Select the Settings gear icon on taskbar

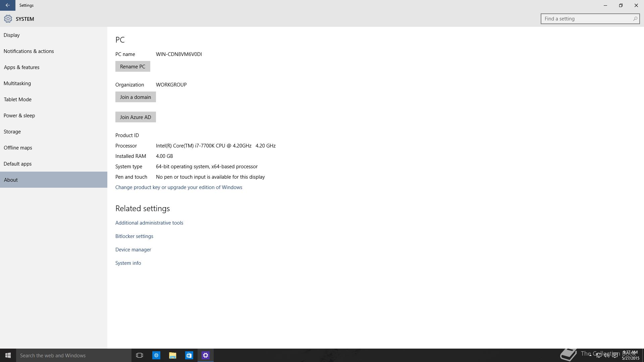[206, 355]
